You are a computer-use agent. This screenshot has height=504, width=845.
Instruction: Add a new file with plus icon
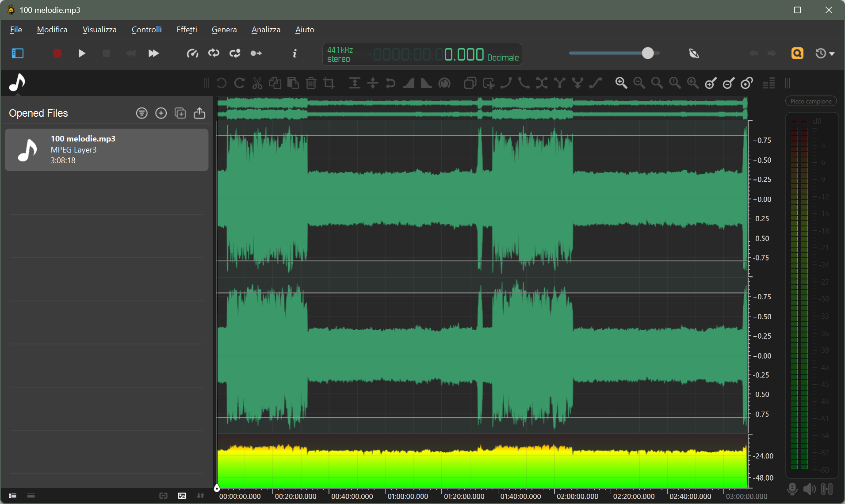pyautogui.click(x=161, y=113)
